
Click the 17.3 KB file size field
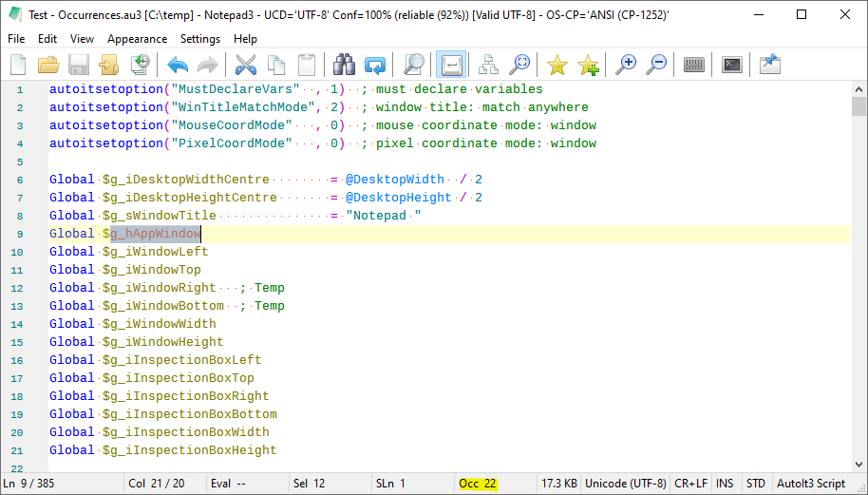coord(559,484)
